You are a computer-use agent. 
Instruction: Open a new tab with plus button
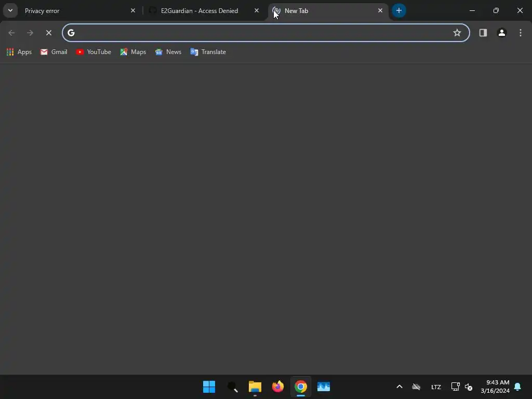pos(399,10)
